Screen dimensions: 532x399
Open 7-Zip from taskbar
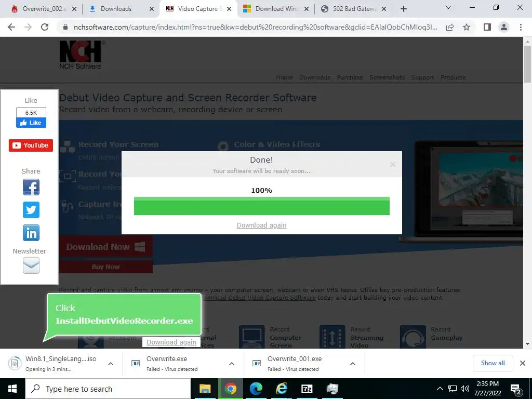click(x=307, y=389)
